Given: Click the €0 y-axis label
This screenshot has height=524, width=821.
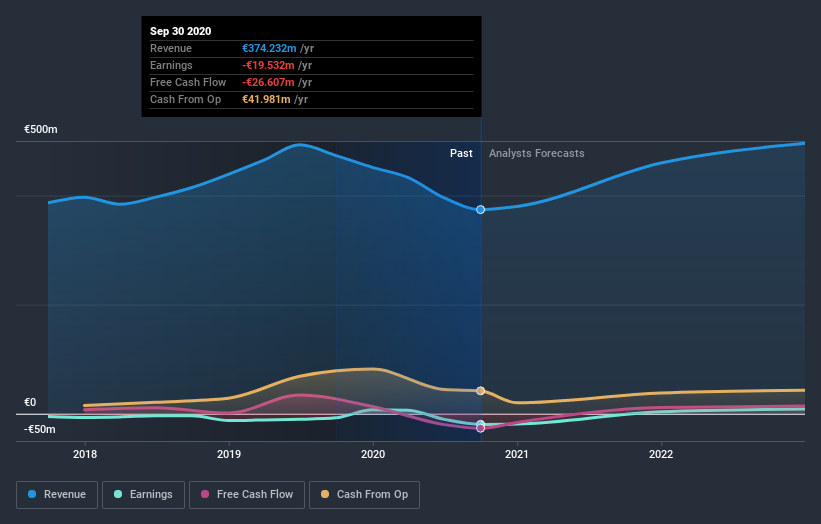Looking at the screenshot, I should coord(30,402).
